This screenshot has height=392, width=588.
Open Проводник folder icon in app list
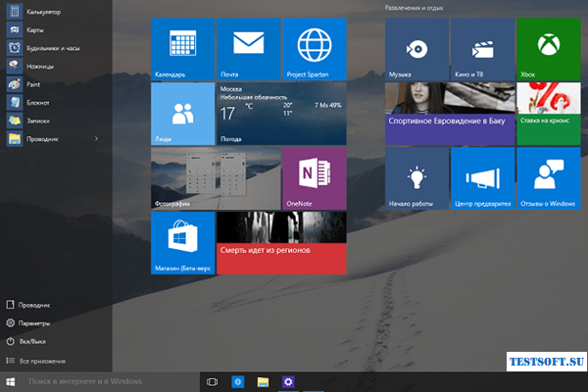tap(15, 139)
